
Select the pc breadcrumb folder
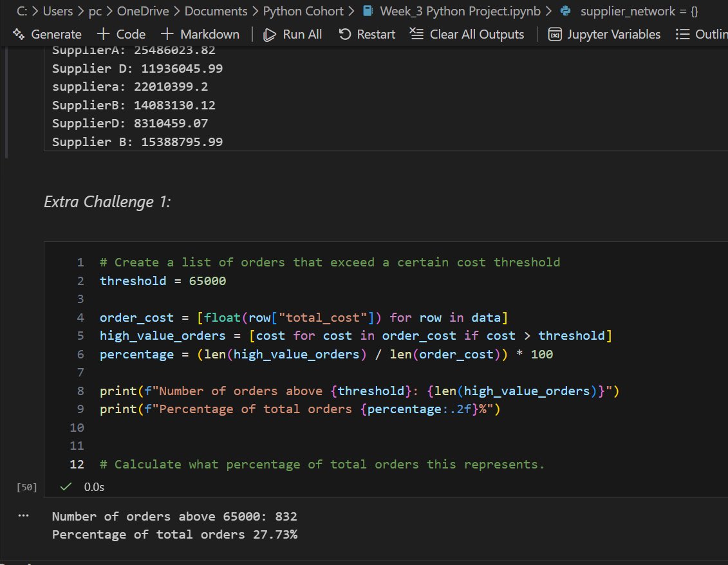tap(95, 11)
